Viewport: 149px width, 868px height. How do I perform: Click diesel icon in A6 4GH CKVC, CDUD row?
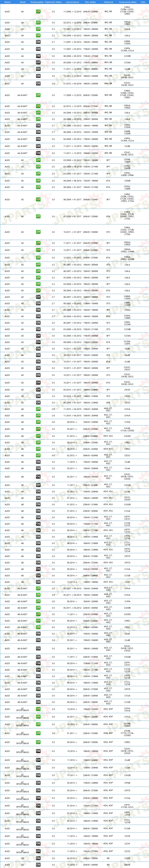coord(38,498)
